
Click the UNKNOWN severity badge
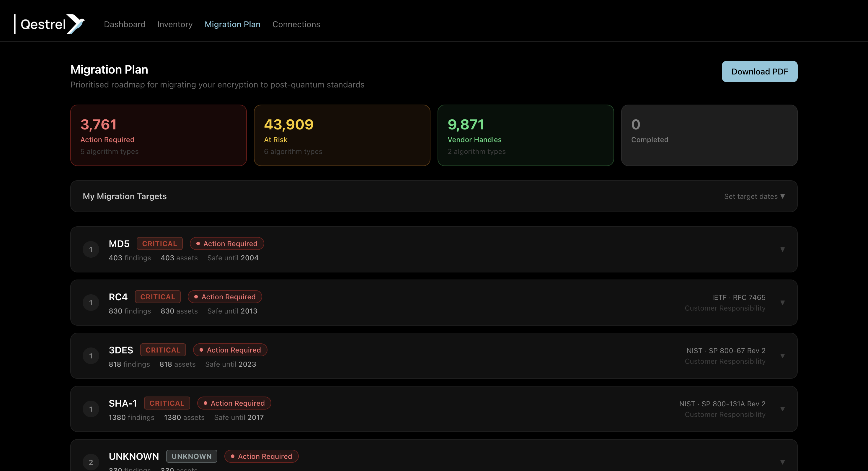[x=191, y=456]
